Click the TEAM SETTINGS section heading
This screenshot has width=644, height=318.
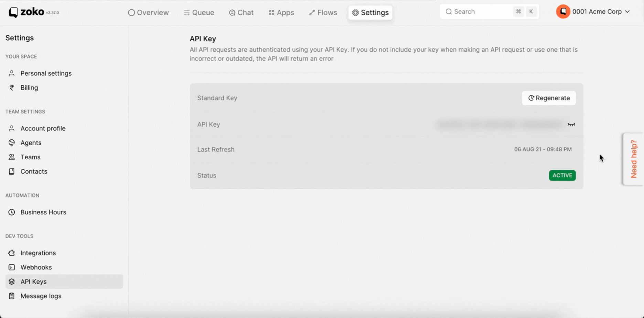click(25, 112)
